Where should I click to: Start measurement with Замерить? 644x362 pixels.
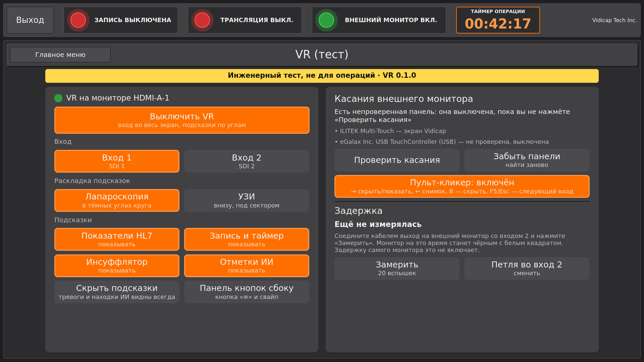click(397, 268)
